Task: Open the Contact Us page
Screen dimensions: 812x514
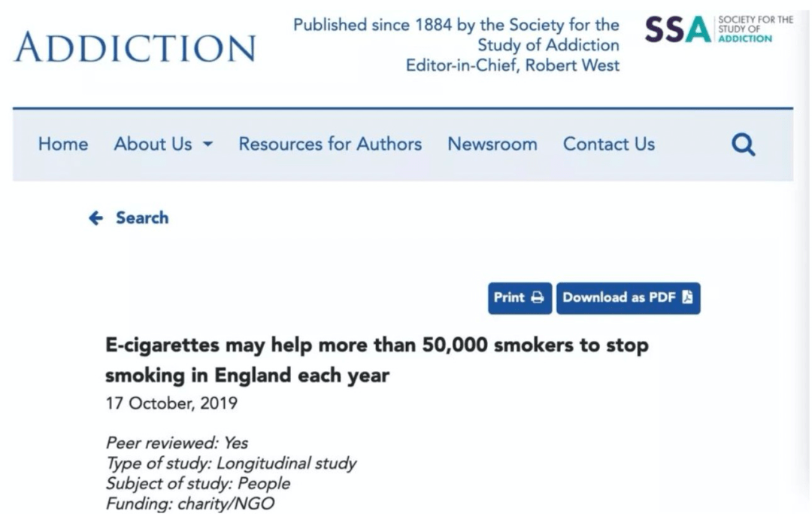Action: click(609, 144)
